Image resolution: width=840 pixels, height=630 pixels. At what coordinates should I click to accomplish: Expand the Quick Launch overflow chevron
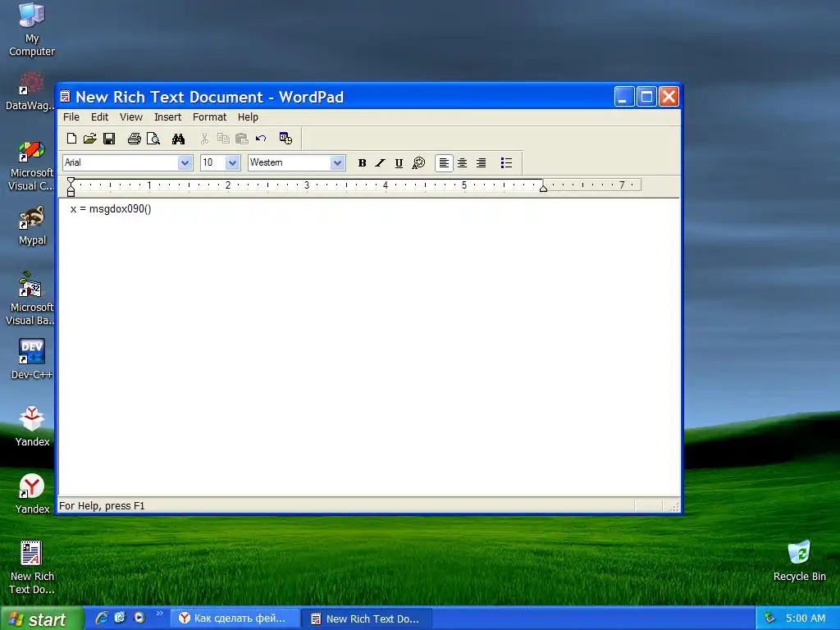click(x=160, y=614)
